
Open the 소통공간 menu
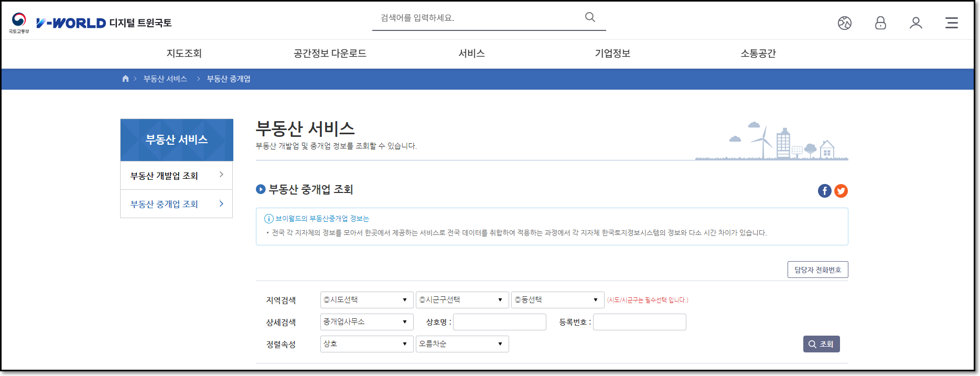tap(758, 53)
